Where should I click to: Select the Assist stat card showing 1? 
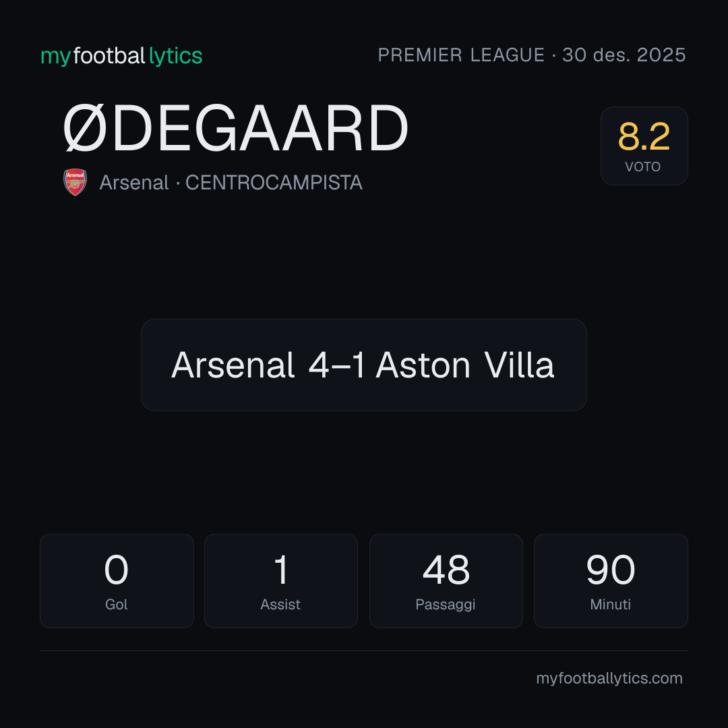281,581
